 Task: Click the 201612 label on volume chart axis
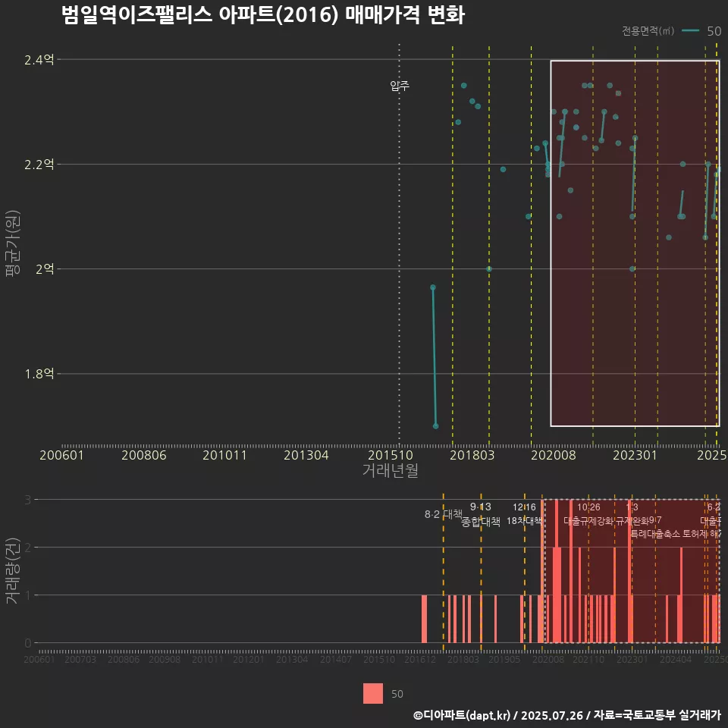420,659
